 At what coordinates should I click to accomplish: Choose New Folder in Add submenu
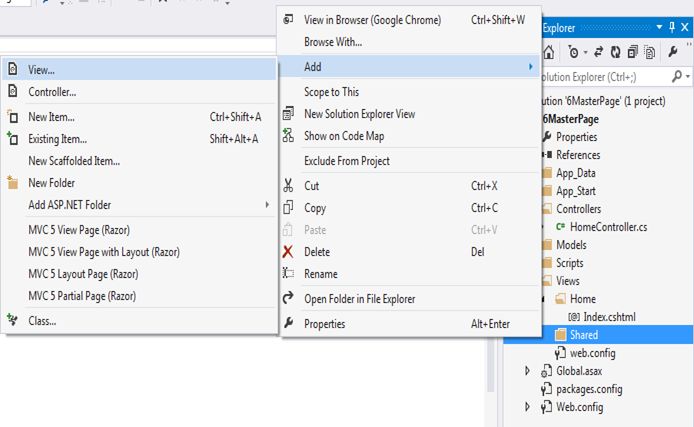(140, 183)
